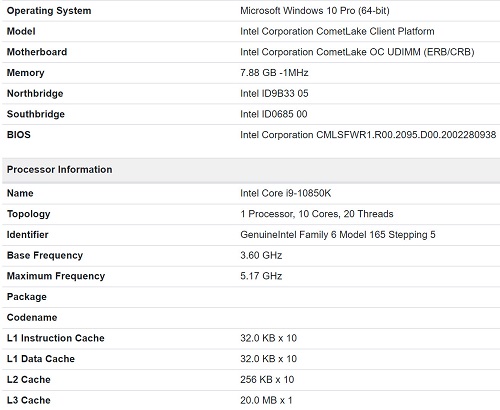Screen dimensions: 500x410
Task: Click the Model row label
Action: (21, 31)
